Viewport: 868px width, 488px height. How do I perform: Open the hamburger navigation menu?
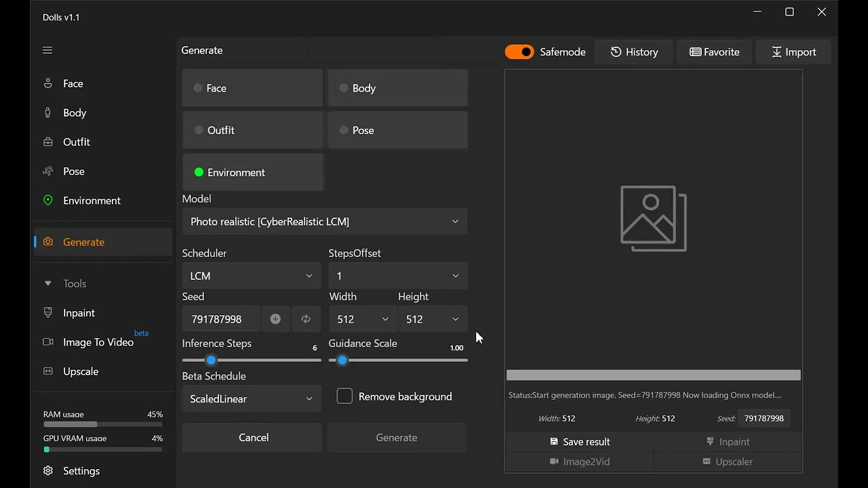[47, 50]
